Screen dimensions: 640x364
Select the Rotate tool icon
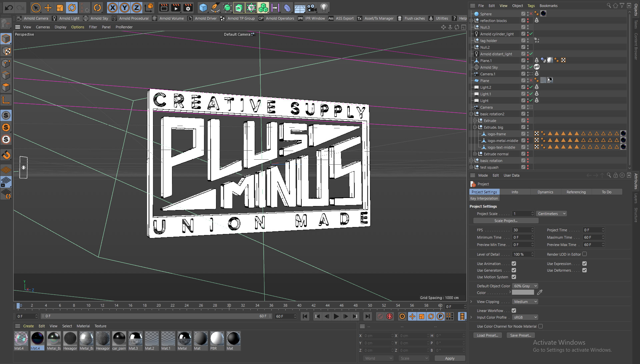pyautogui.click(x=72, y=7)
